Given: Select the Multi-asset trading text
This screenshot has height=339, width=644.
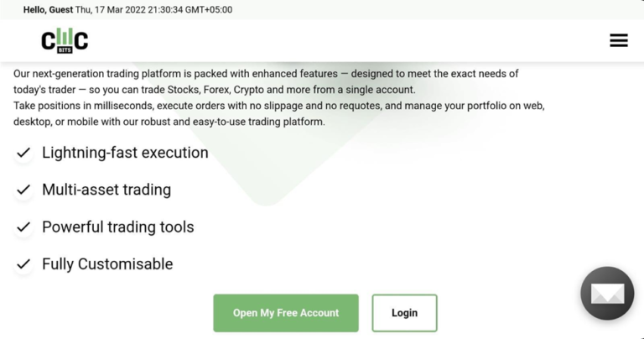Looking at the screenshot, I should pyautogui.click(x=106, y=190).
